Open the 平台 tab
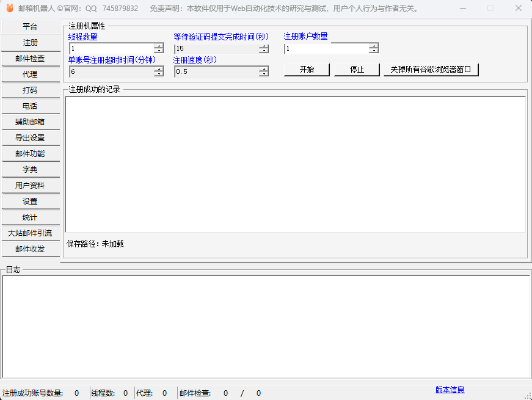This screenshot has height=400, width=532. 30,27
